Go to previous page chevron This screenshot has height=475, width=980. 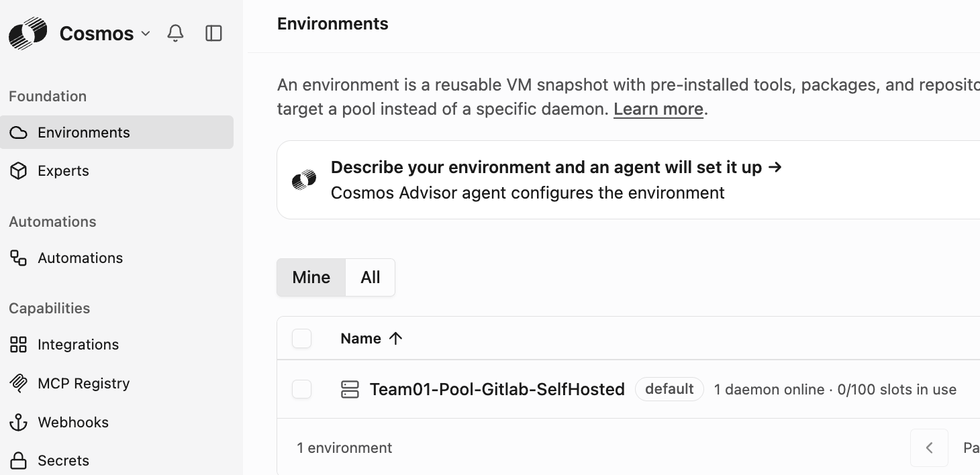(929, 447)
